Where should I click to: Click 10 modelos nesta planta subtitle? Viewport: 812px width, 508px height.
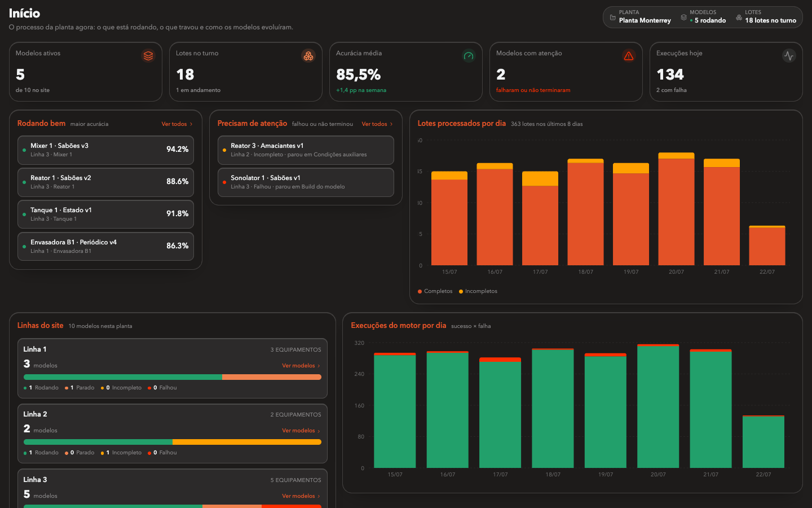(x=100, y=326)
